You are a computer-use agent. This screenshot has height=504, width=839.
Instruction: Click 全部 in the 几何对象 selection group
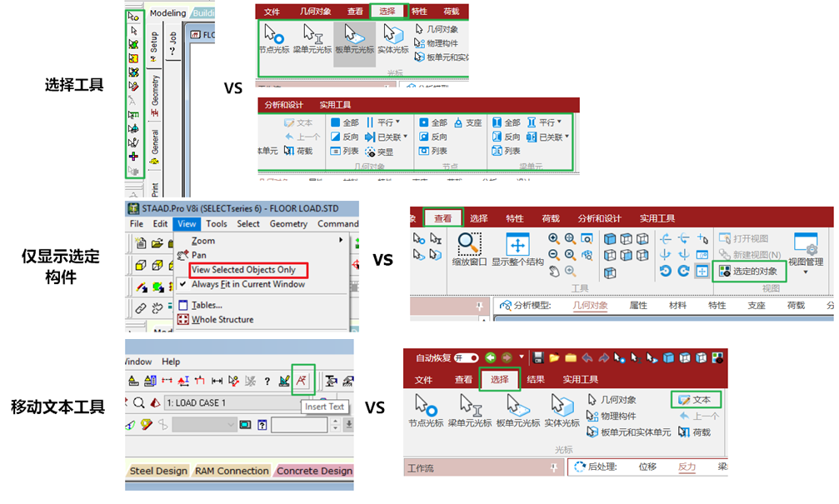[345, 123]
